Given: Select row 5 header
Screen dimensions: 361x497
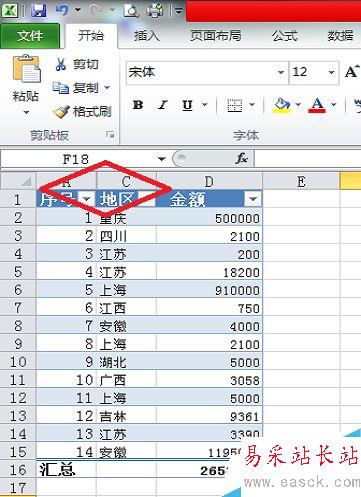Looking at the screenshot, I should click(x=18, y=272).
